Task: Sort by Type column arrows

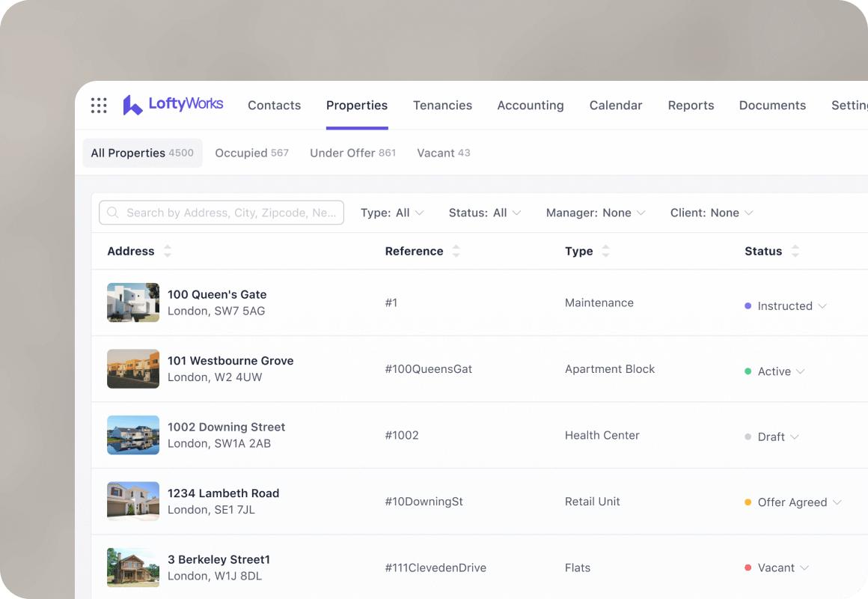Action: (605, 252)
